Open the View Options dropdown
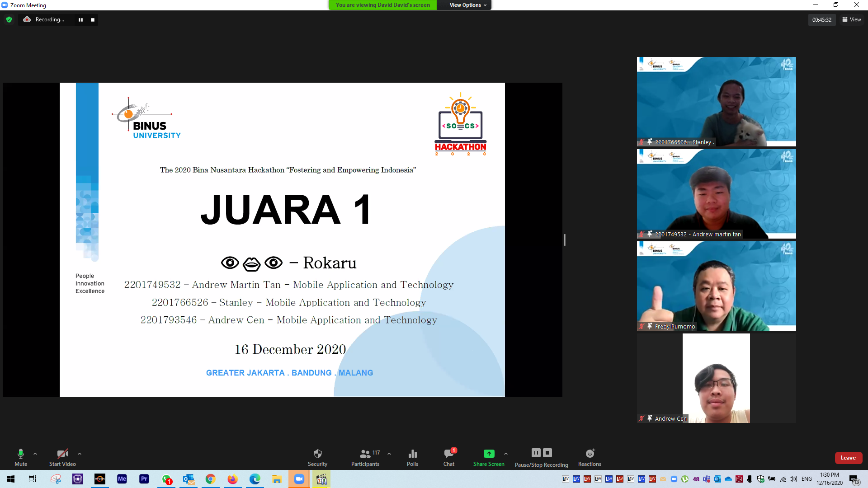Screen dimensions: 868x488 (468, 5)
